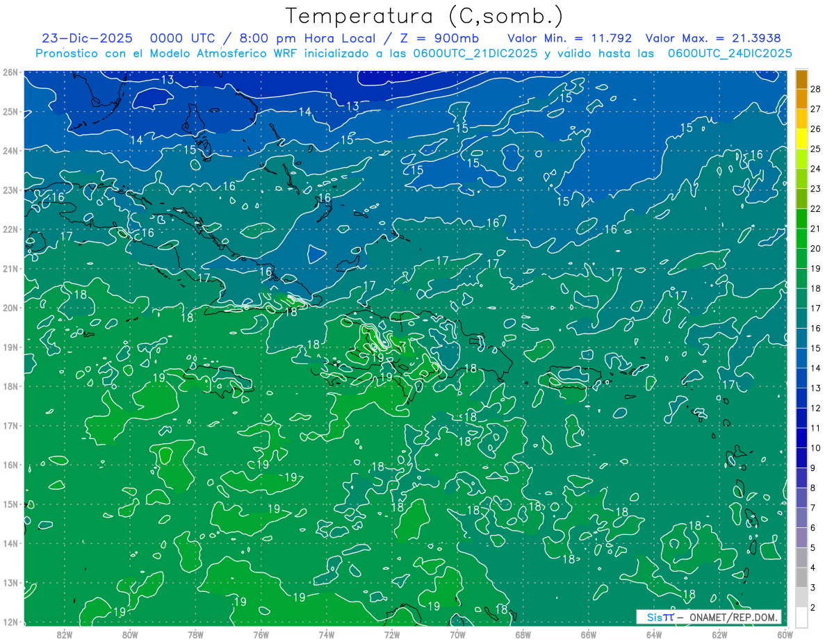Screen dimensions: 834x644
Task: Click the color bar label 24
Action: [815, 169]
